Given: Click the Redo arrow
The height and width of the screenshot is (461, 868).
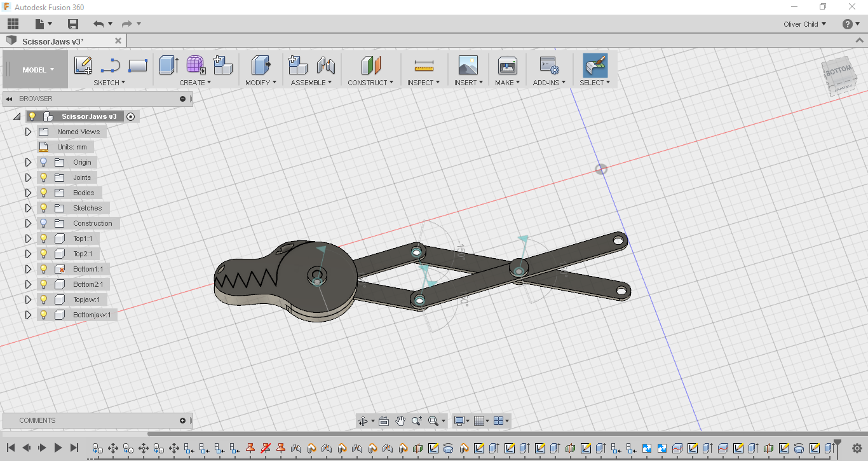Looking at the screenshot, I should pos(127,24).
